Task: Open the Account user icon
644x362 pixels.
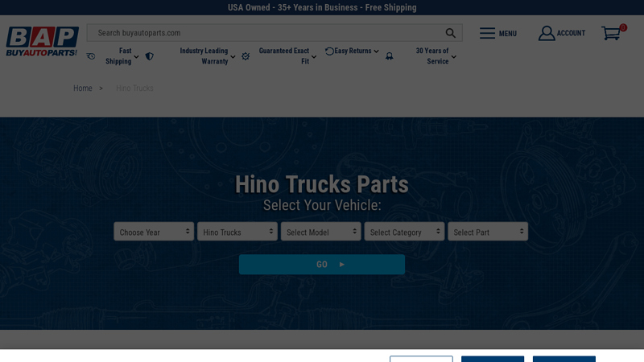Action: click(547, 33)
